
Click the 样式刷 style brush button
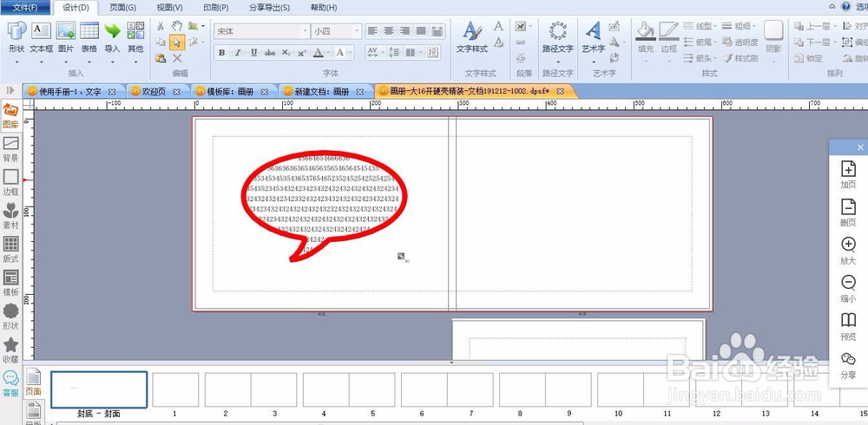point(740,58)
